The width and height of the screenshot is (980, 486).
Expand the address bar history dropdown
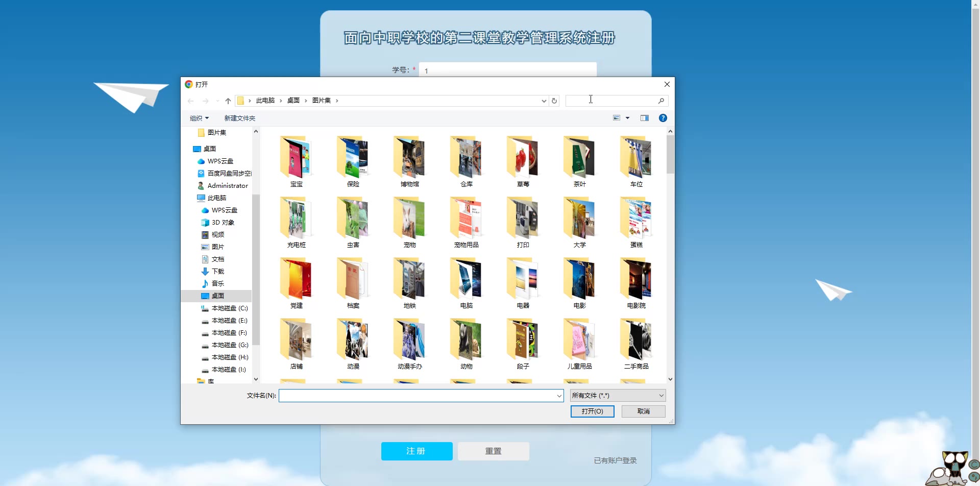coord(544,101)
